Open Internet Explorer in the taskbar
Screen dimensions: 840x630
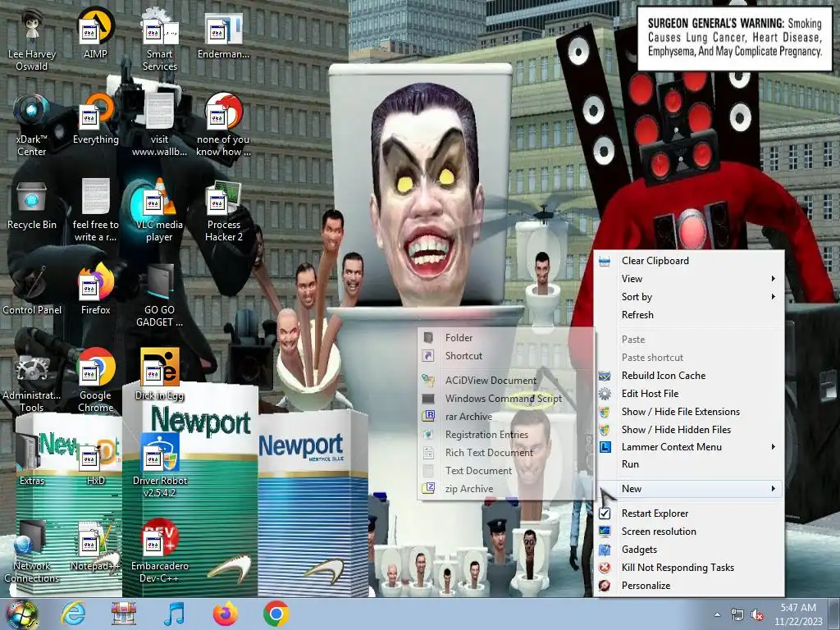(x=73, y=614)
